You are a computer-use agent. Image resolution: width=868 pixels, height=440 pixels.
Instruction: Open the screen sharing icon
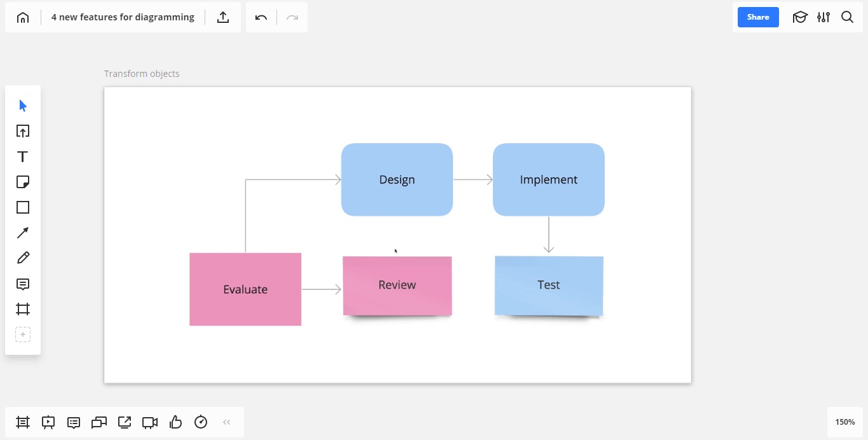[x=125, y=422]
